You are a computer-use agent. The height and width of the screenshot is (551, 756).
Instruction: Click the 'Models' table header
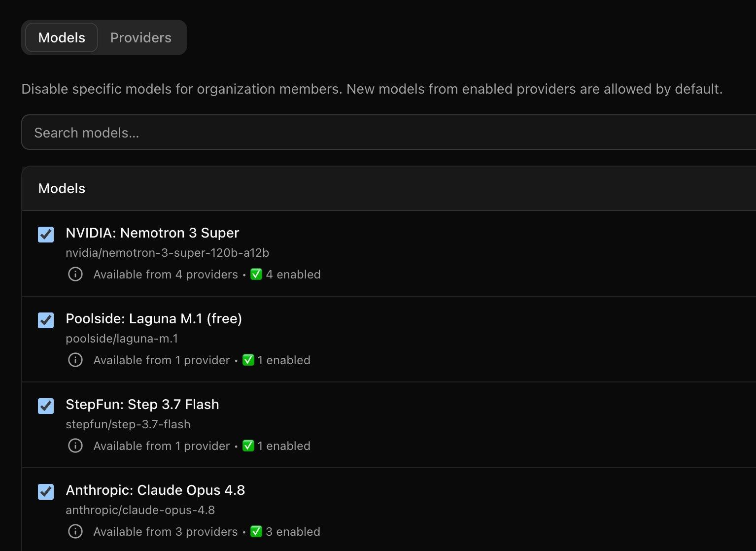pyautogui.click(x=62, y=188)
